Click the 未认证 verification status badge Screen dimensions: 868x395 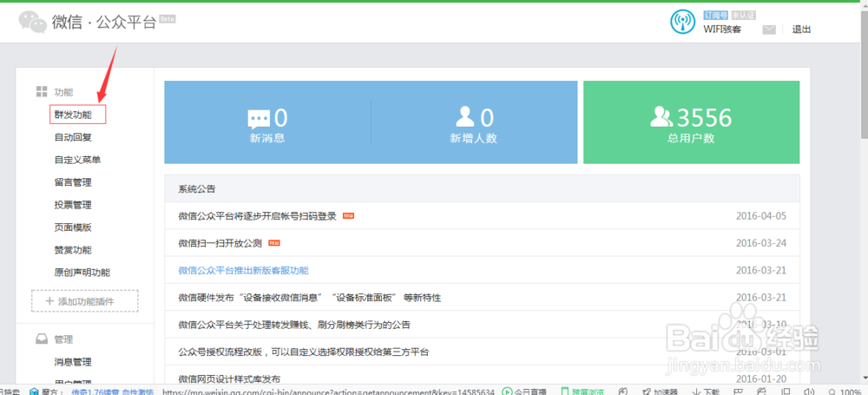point(742,16)
